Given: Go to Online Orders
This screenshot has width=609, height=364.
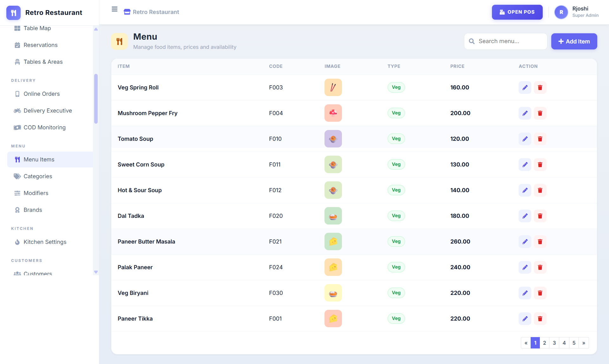Looking at the screenshot, I should [x=50, y=94].
